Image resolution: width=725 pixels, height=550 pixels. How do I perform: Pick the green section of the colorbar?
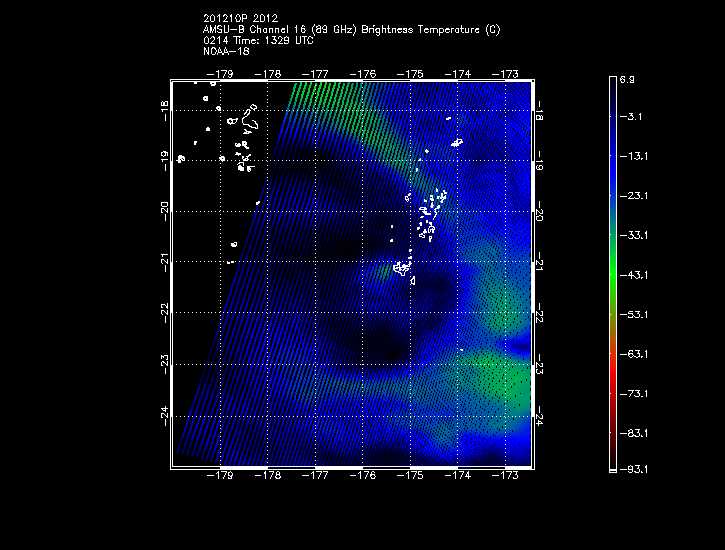tap(613, 275)
